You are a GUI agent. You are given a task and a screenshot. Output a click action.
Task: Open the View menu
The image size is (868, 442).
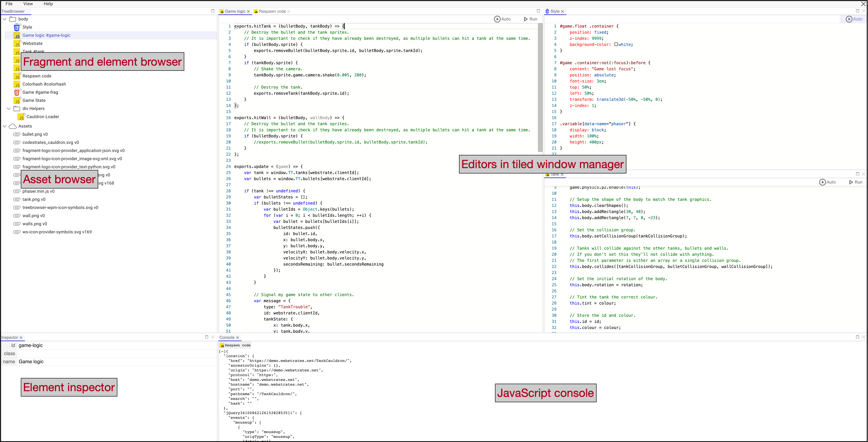(x=28, y=4)
